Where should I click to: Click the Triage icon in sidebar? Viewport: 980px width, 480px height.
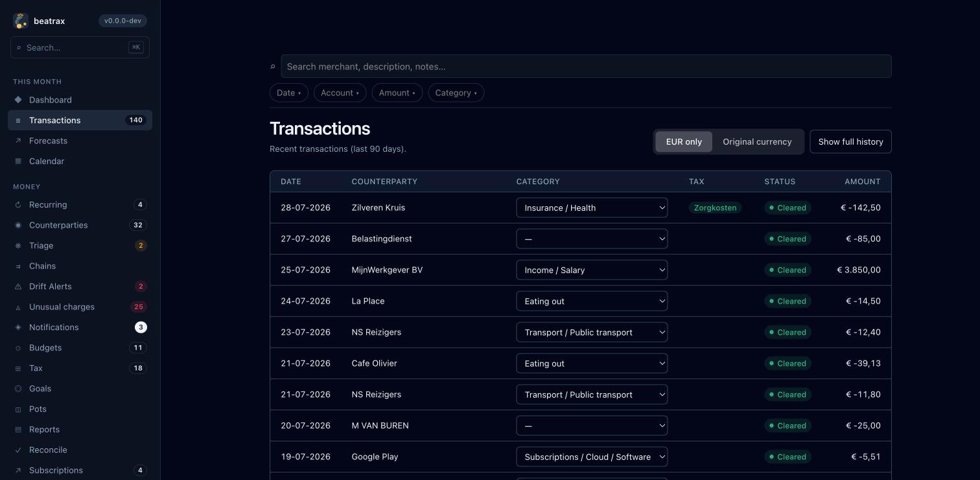point(18,246)
